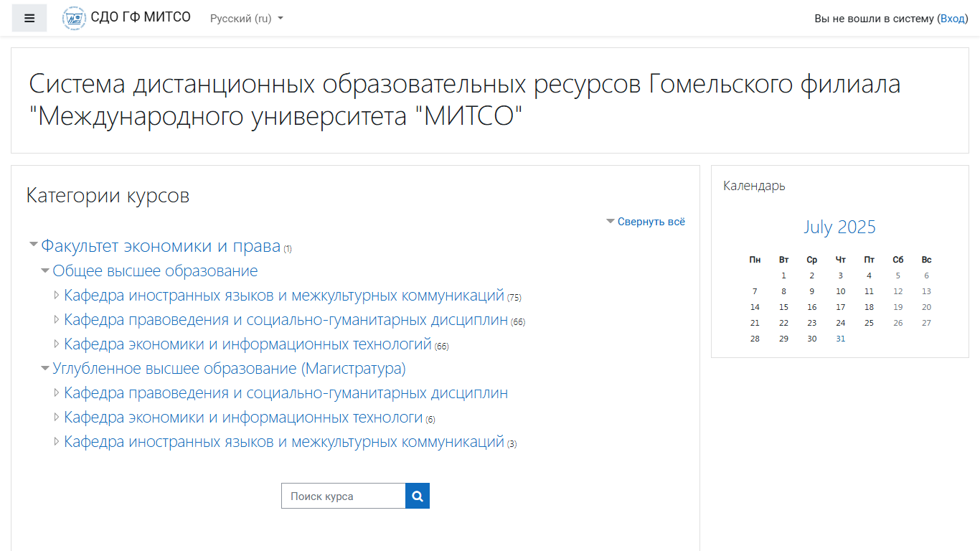Viewport: 980px width, 551px height.
Task: Click the MITSO logo icon
Action: click(74, 18)
